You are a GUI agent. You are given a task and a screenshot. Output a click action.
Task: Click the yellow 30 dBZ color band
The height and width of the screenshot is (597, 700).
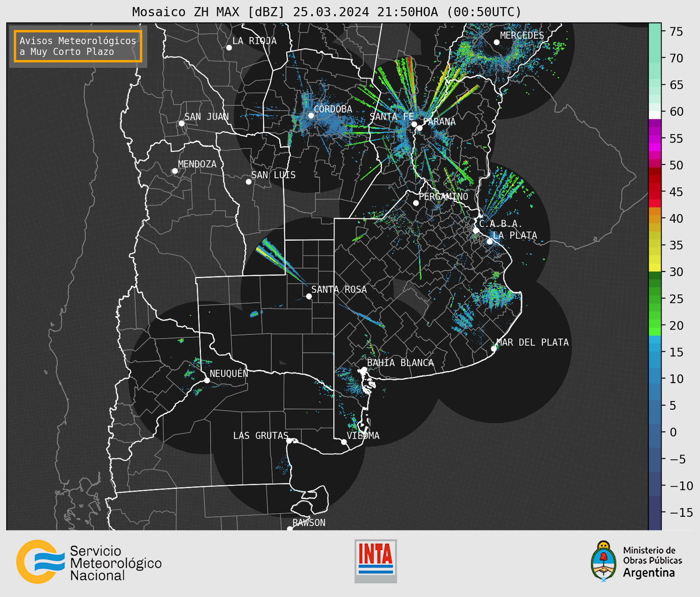click(x=655, y=268)
